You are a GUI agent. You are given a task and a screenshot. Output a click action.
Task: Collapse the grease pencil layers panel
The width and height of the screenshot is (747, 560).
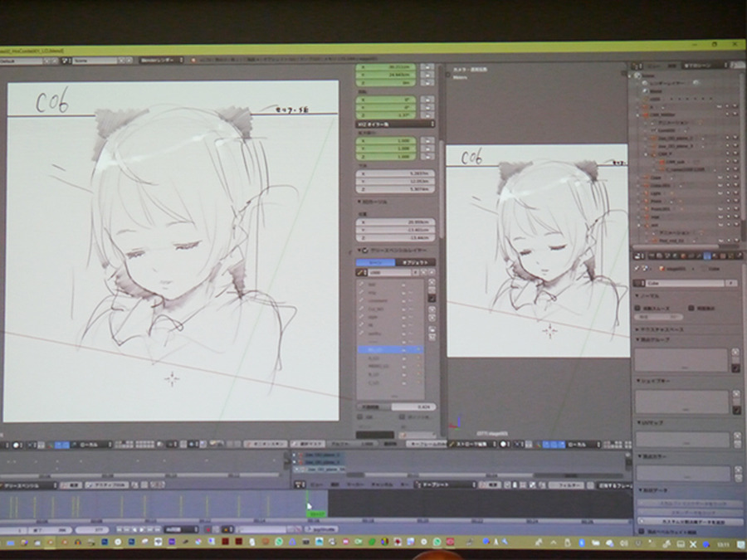pyautogui.click(x=362, y=249)
